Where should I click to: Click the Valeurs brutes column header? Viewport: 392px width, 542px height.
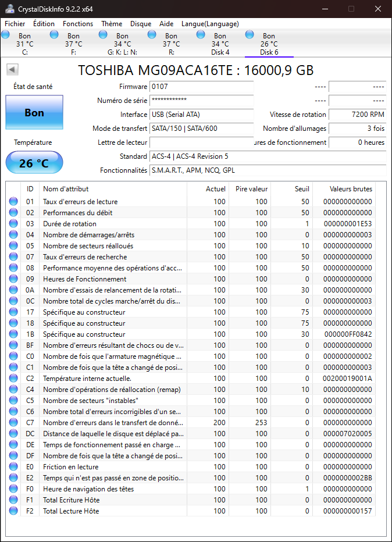(350, 189)
